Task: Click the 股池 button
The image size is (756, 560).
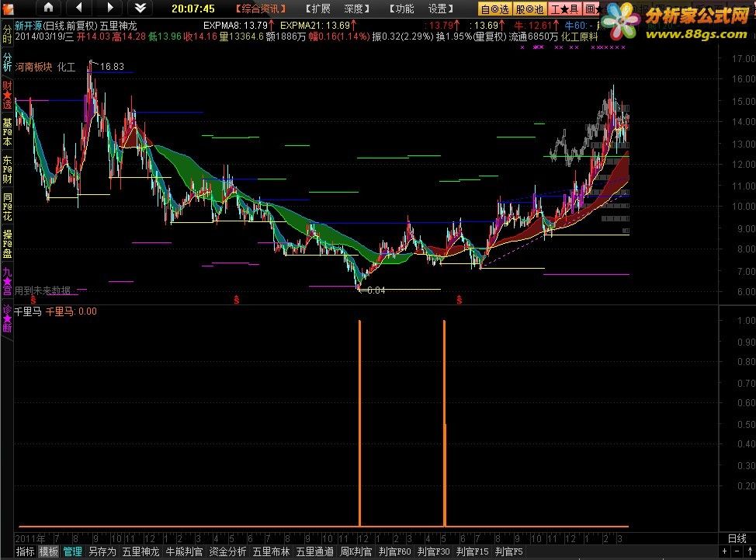Action: (x=529, y=9)
